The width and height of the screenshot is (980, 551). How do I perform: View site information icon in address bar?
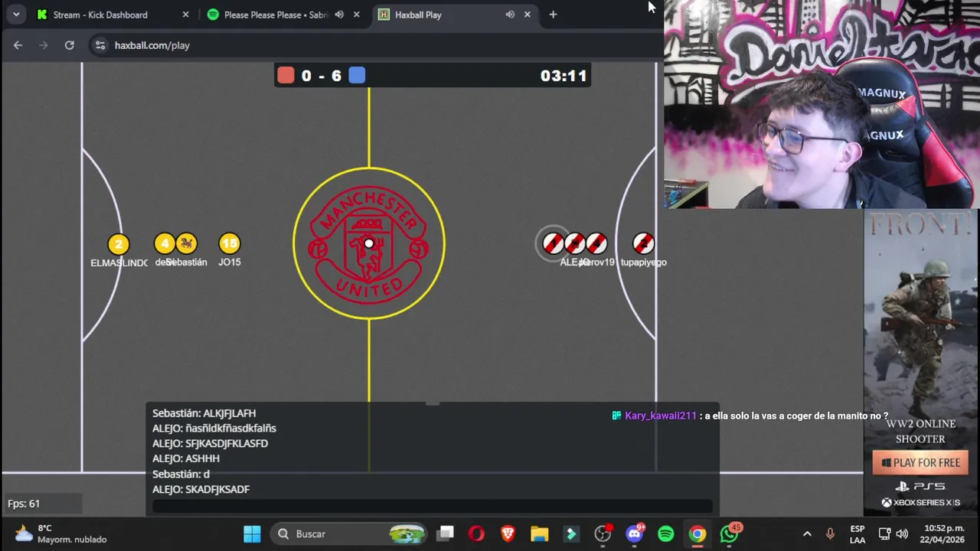(x=100, y=45)
